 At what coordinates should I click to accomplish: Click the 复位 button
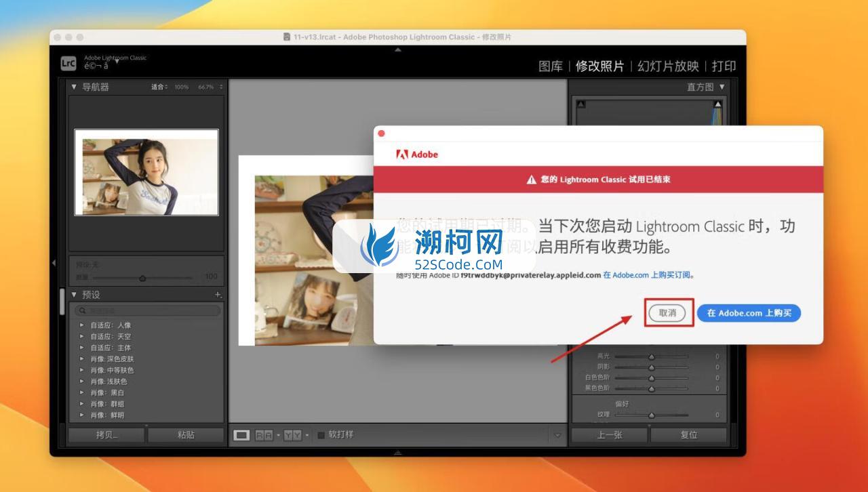[689, 435]
